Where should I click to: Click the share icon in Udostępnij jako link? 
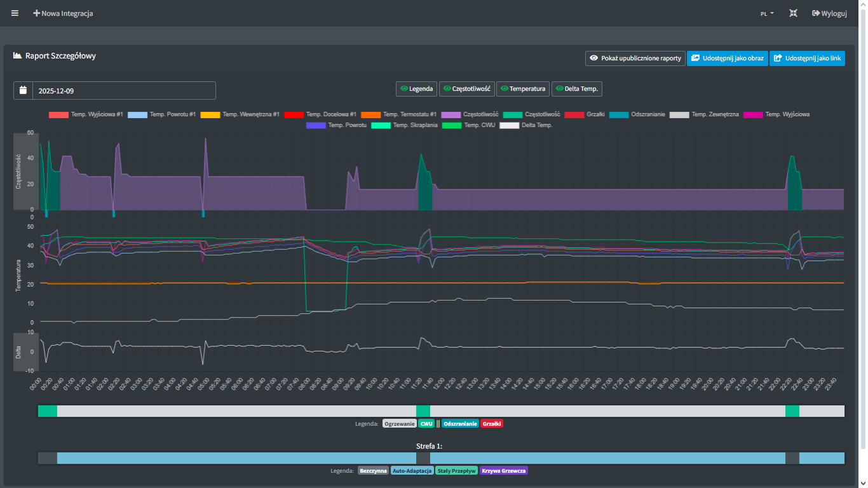778,58
